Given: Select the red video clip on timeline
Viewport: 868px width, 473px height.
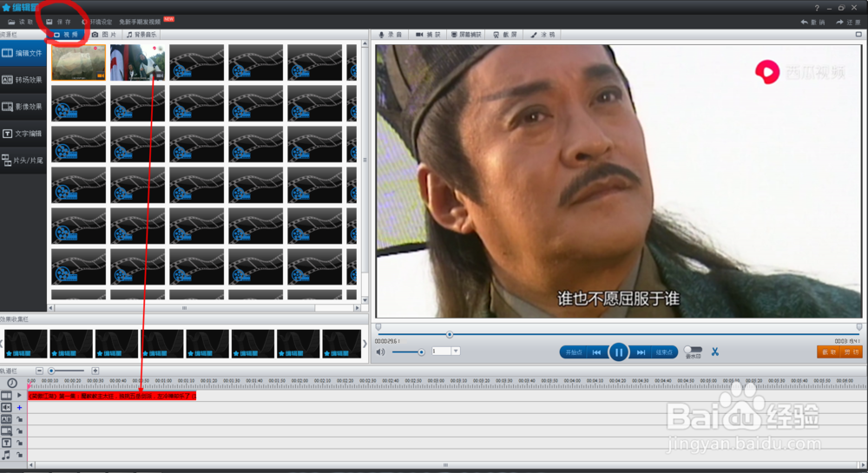Looking at the screenshot, I should [x=112, y=396].
